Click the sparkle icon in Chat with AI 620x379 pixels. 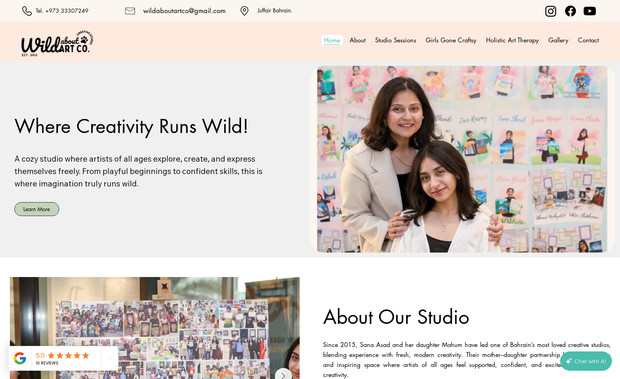569,361
